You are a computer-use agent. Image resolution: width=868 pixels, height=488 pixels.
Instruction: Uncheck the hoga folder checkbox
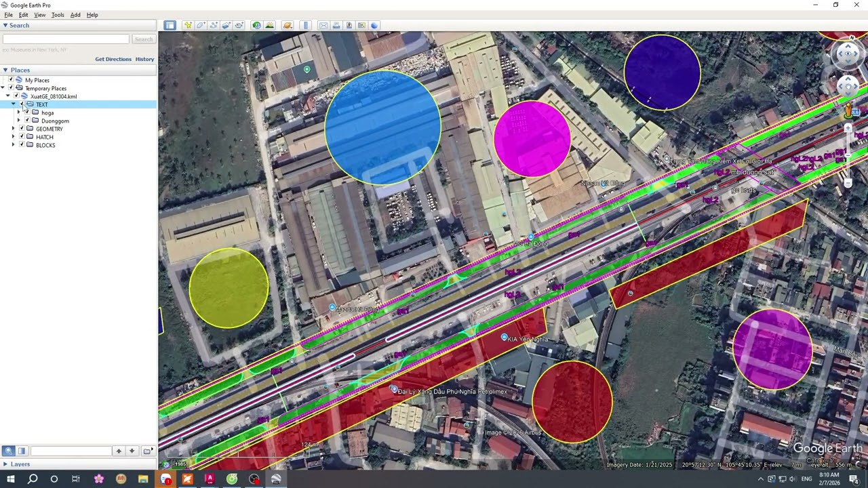click(x=27, y=113)
